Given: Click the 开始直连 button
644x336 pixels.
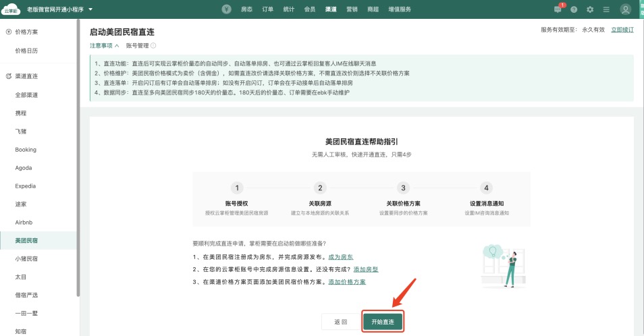Looking at the screenshot, I should (383, 322).
